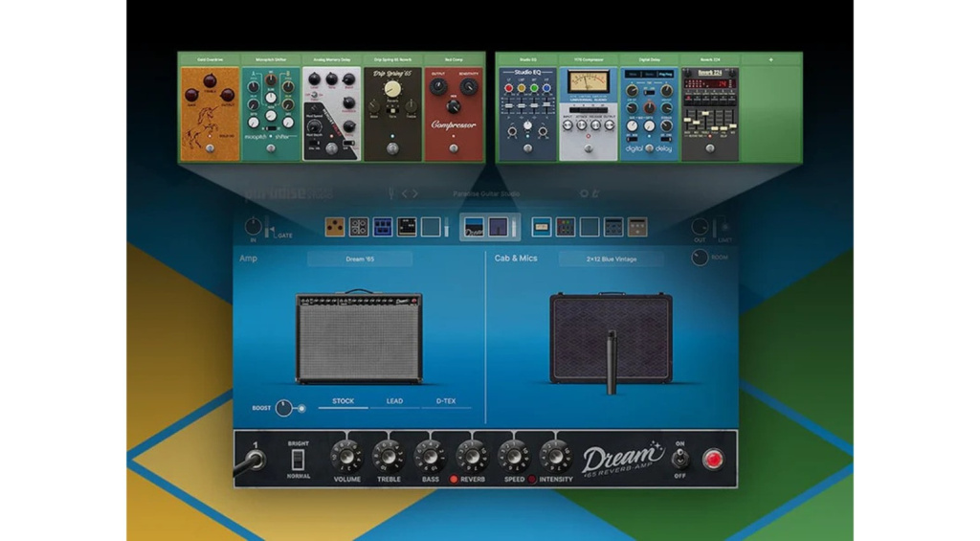Select the Dream amp slot icon

(x=475, y=227)
